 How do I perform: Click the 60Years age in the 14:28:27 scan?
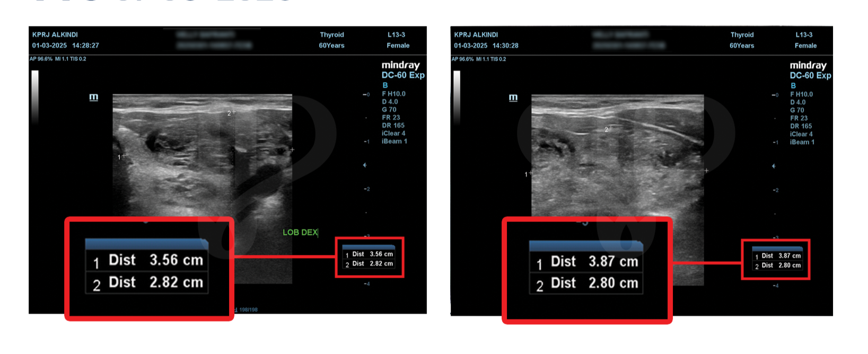[331, 46]
